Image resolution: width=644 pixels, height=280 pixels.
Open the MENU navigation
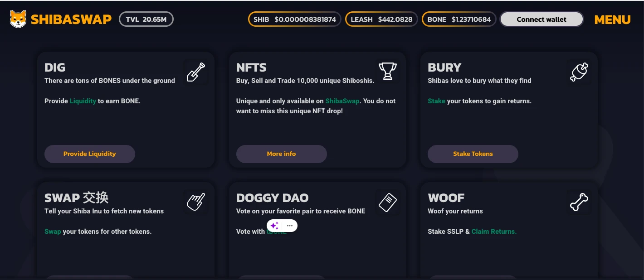tap(612, 19)
